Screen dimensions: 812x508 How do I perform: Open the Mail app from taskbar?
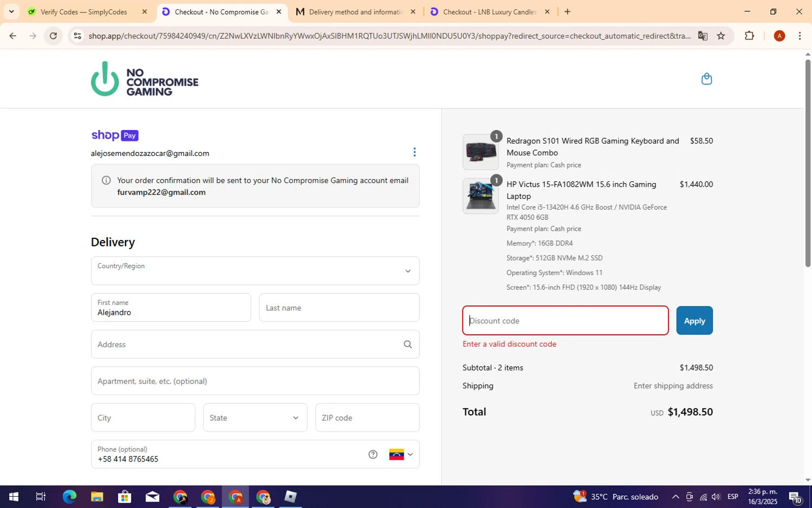152,497
